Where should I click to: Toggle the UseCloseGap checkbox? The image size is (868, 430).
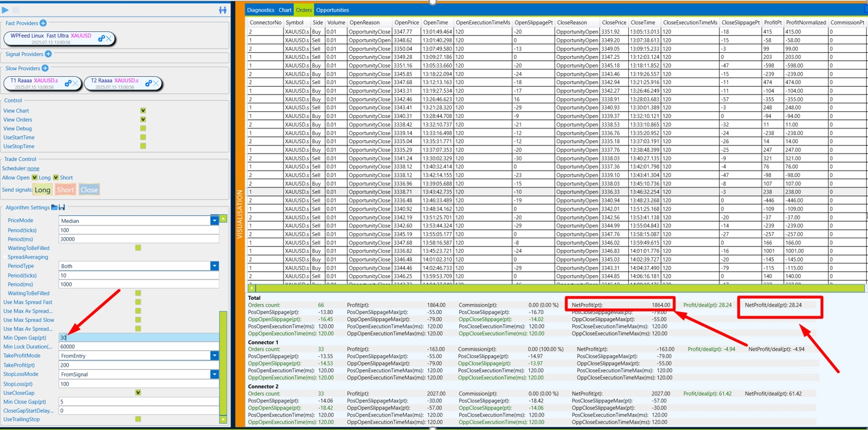point(138,393)
